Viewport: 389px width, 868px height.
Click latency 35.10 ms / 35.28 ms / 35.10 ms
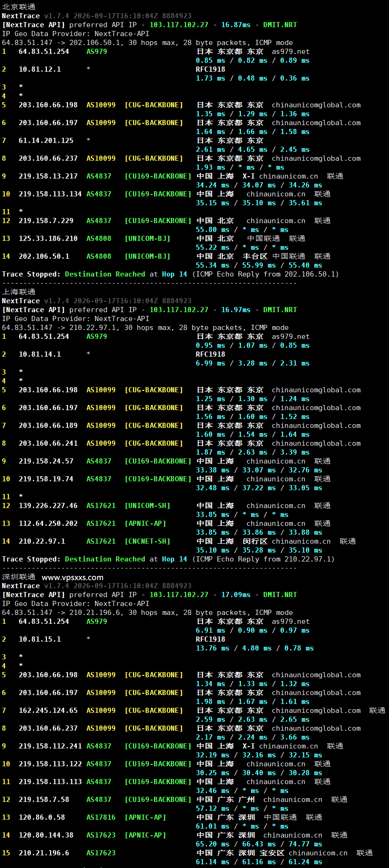coord(259,550)
